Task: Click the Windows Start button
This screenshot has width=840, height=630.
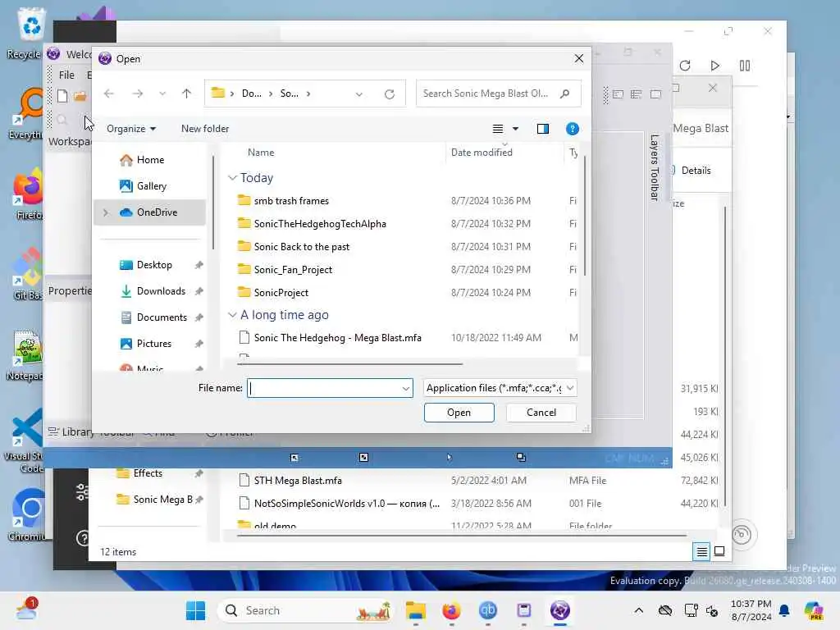Action: [195, 610]
